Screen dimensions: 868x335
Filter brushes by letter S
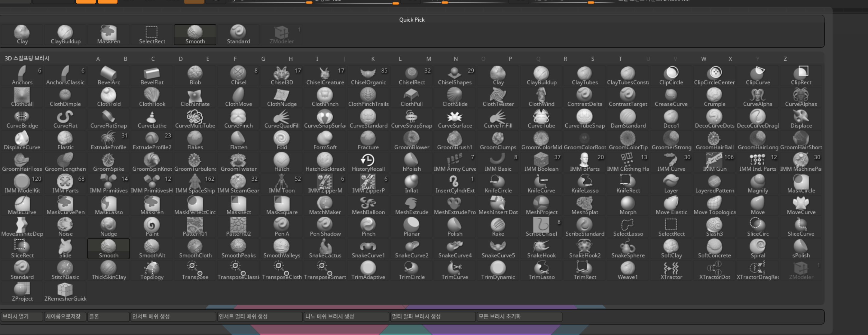[592, 59]
